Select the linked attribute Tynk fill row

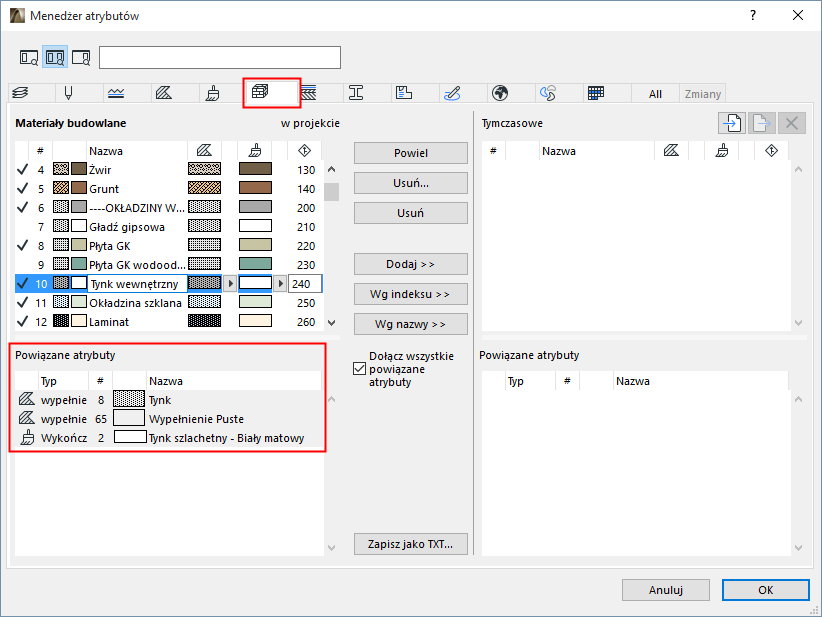(x=168, y=400)
